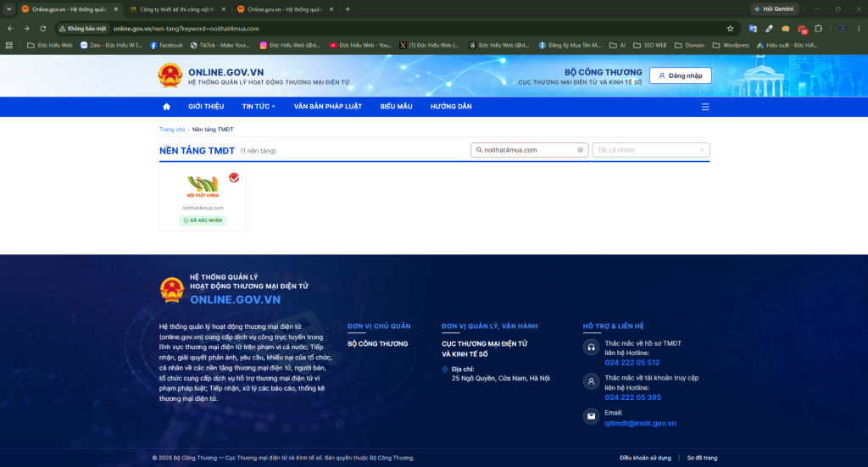868x467 pixels.
Task: Click hotline link 024 222 05 395
Action: [632, 398]
